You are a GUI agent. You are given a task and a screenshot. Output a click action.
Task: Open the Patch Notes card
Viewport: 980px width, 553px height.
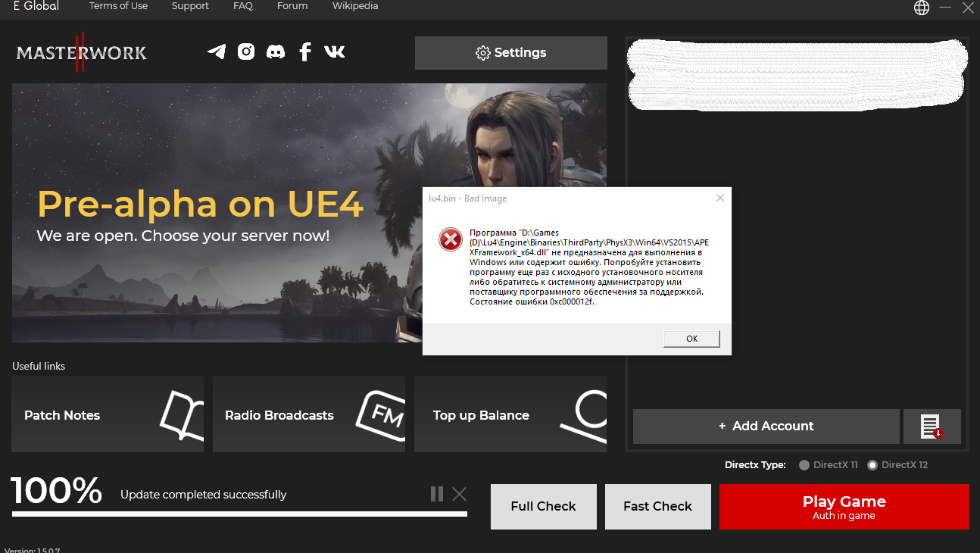pos(108,414)
